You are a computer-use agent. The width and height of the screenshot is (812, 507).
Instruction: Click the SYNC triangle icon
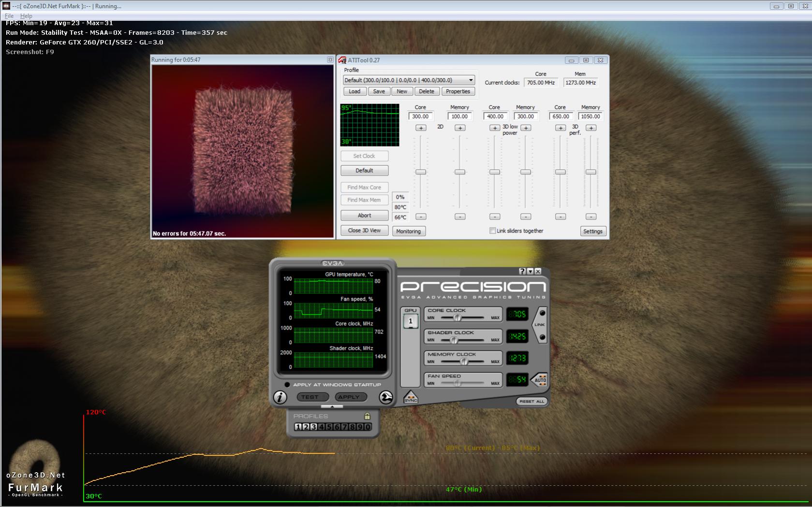(410, 397)
